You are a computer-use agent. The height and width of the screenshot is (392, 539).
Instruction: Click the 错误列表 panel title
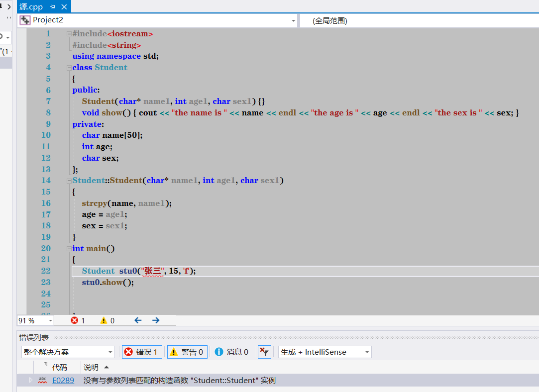pos(34,337)
